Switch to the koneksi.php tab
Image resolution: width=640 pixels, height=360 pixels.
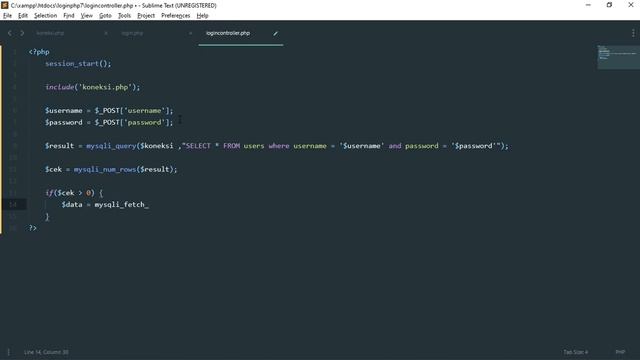50,33
